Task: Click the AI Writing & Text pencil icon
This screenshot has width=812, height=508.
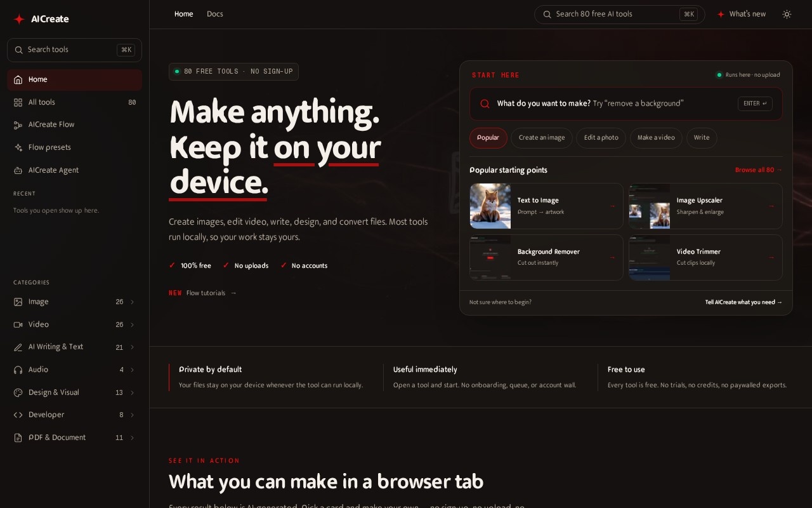Action: [x=18, y=347]
